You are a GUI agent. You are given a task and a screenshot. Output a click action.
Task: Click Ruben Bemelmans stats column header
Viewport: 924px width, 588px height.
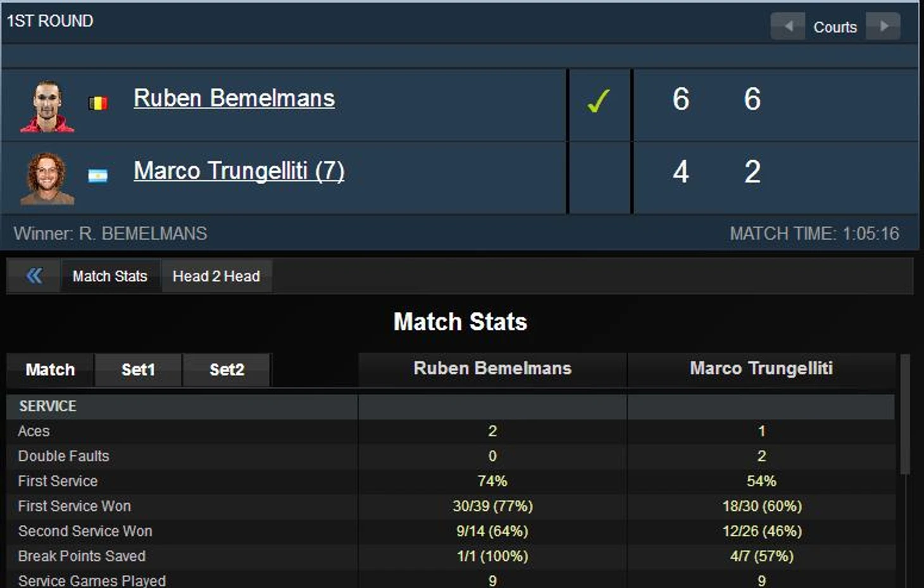[x=492, y=369]
